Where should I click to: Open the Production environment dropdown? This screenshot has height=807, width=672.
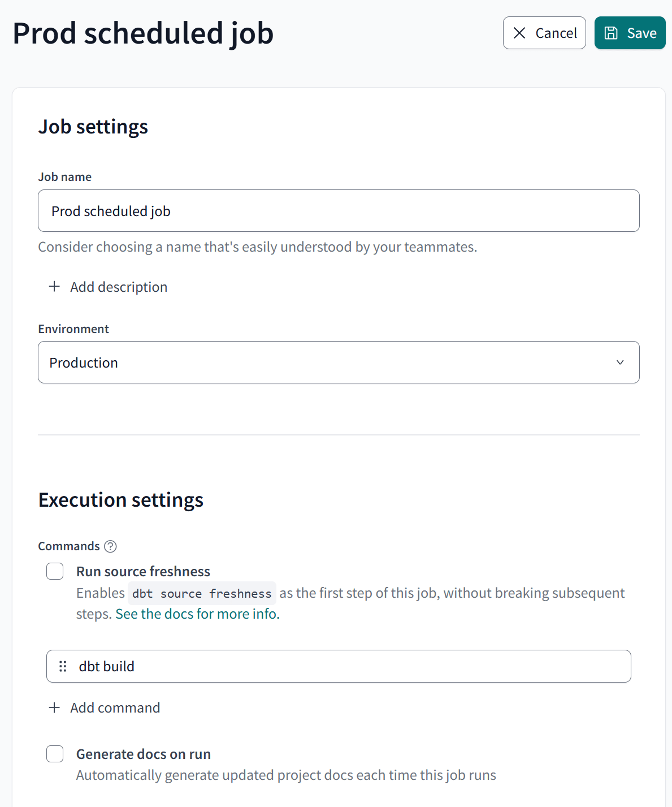pyautogui.click(x=339, y=362)
